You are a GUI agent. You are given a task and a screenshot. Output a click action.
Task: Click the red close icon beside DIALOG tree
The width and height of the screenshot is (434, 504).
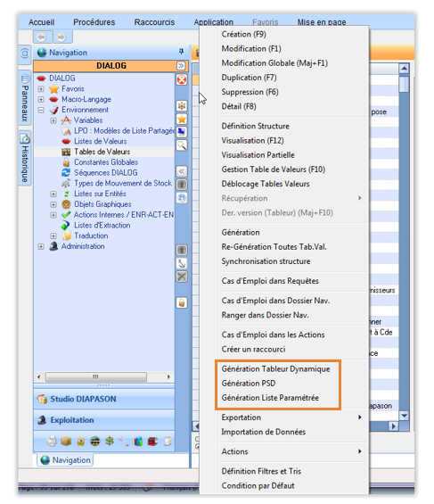pyautogui.click(x=182, y=79)
